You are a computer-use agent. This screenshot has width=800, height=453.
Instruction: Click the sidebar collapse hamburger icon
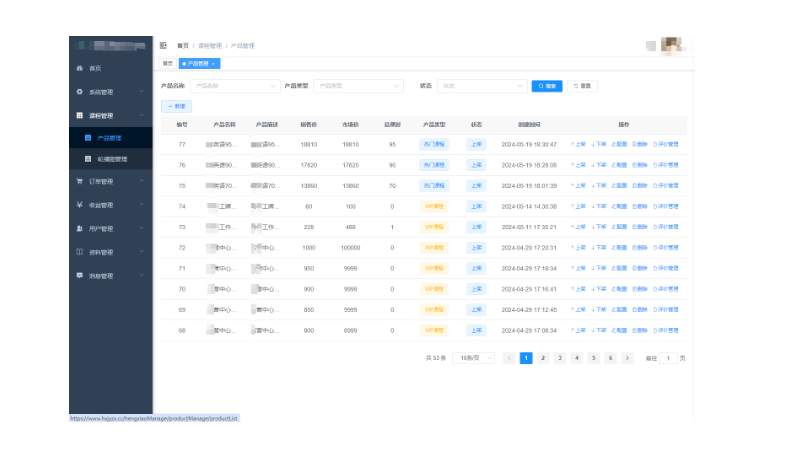point(163,45)
